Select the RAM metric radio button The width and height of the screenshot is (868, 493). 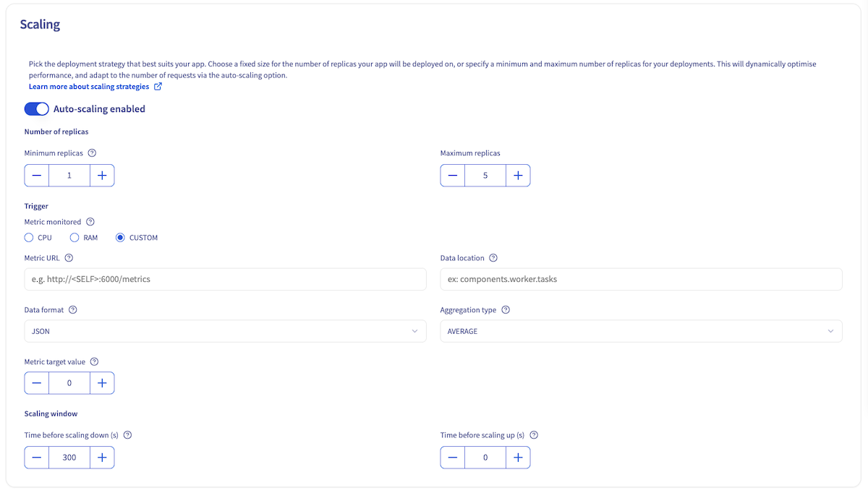click(74, 237)
